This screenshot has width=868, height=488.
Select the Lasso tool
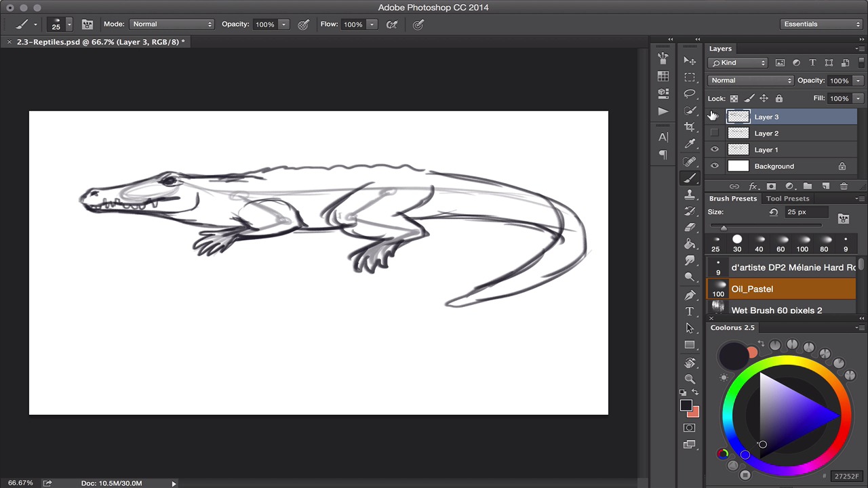[690, 94]
